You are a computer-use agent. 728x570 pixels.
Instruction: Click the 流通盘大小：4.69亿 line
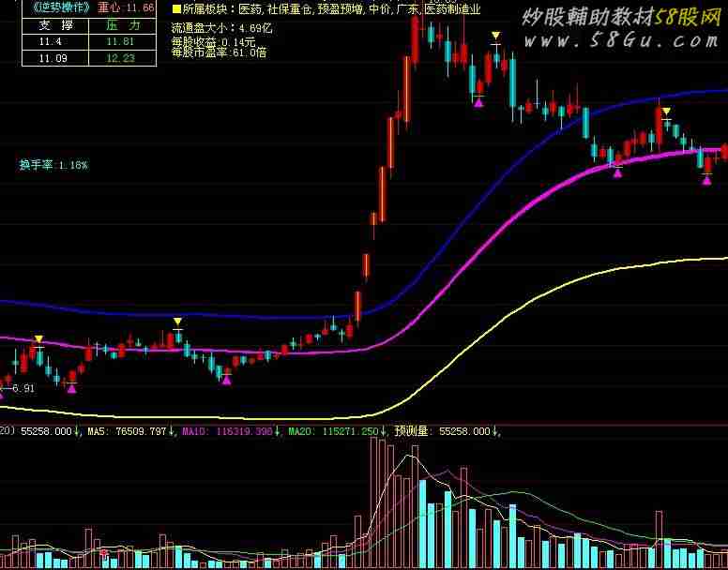[222, 28]
